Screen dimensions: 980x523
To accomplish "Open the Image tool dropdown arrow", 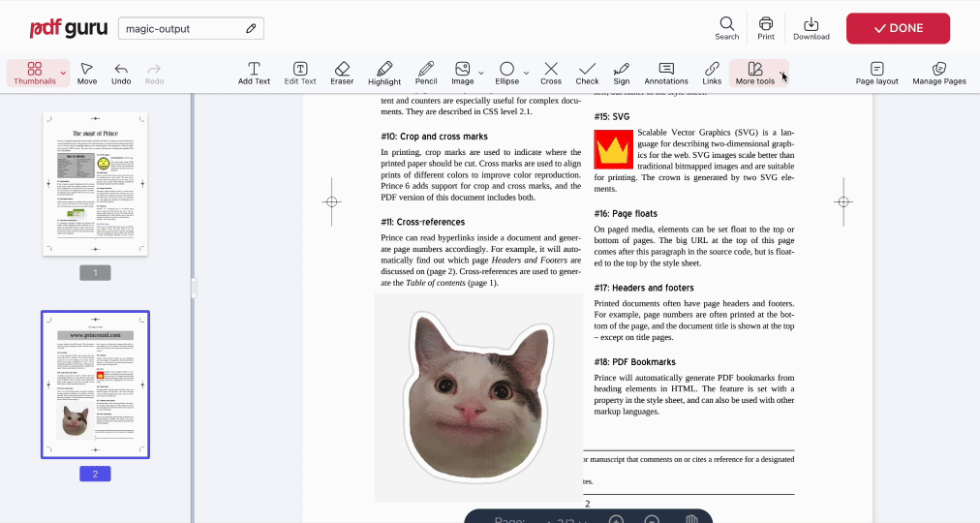I will click(481, 73).
